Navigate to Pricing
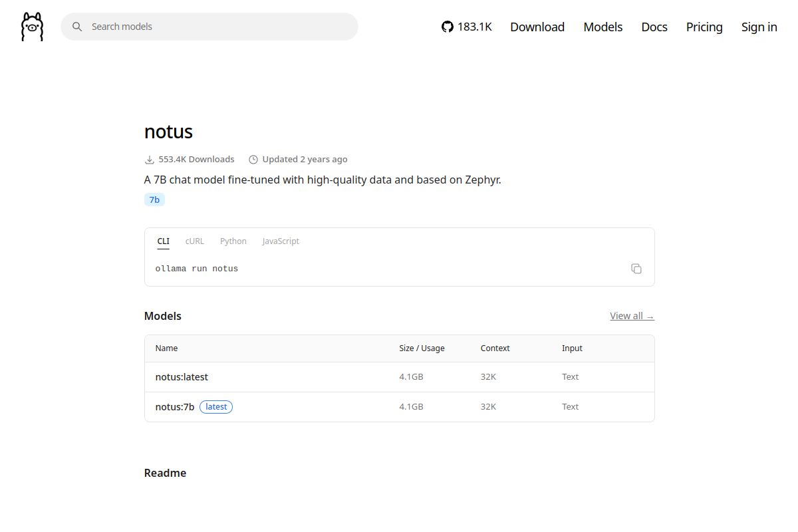The image size is (798, 532). (x=704, y=27)
